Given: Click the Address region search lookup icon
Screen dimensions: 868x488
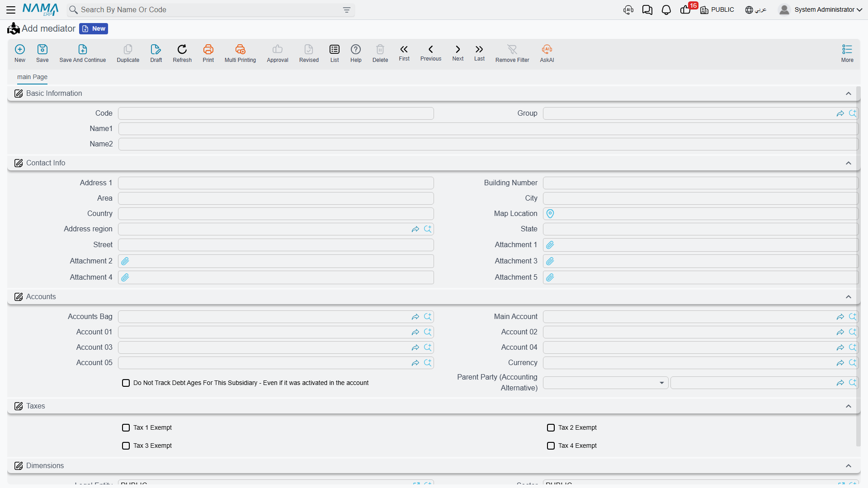Looking at the screenshot, I should tap(428, 229).
